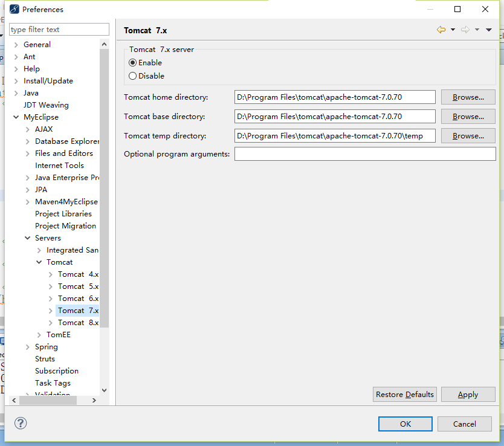
Task: Expand the JPA tree node
Action: point(28,190)
